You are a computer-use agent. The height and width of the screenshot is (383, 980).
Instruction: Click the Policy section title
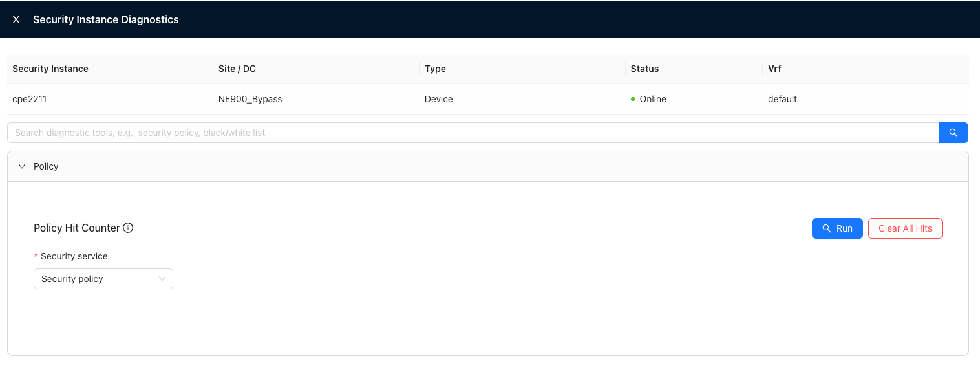pos(46,166)
